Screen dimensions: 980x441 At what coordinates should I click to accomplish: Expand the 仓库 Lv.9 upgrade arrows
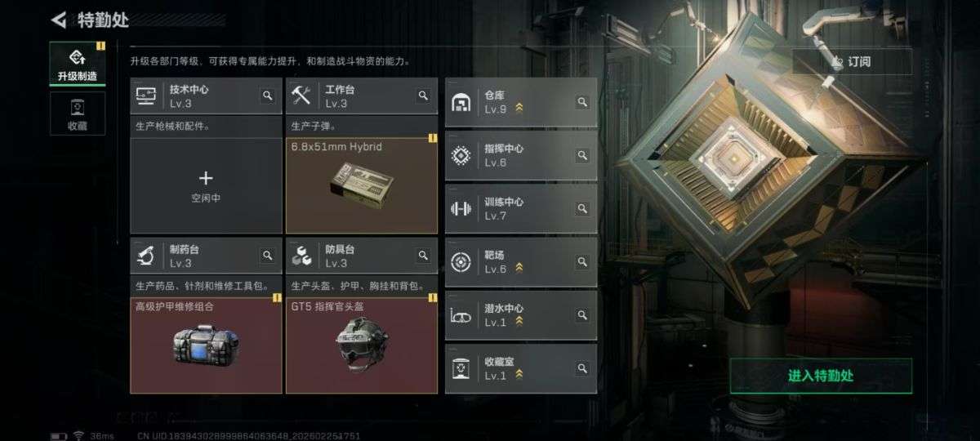coord(519,109)
